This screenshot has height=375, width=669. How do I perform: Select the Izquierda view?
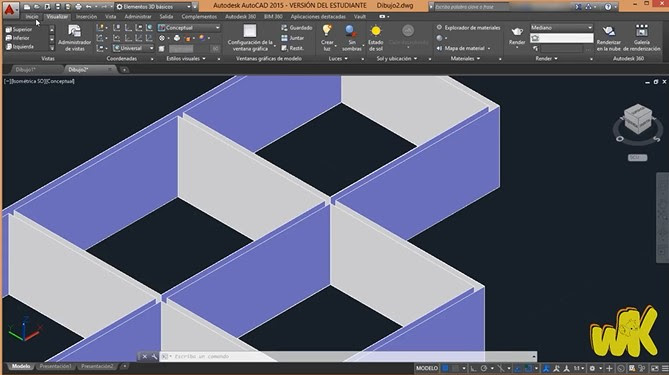coord(20,47)
